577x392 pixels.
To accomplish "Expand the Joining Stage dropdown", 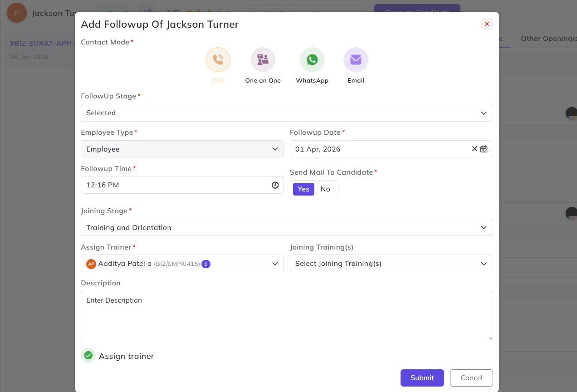I will [287, 227].
